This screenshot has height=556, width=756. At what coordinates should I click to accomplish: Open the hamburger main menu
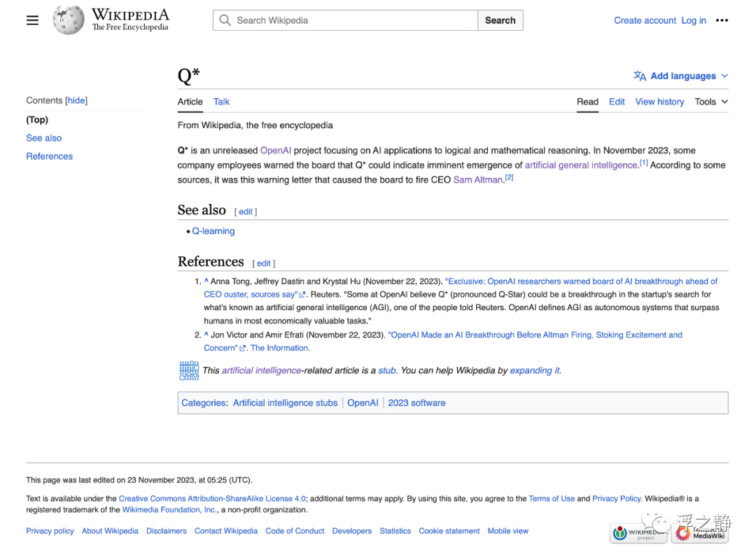click(32, 20)
